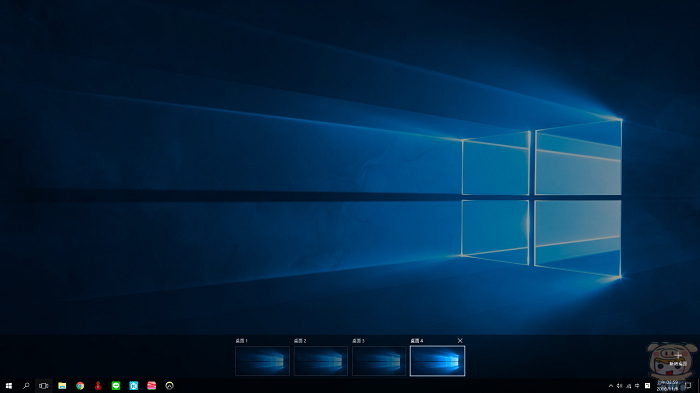Open the blue K taskbar app
The height and width of the screenshot is (393, 700).
pos(133,386)
